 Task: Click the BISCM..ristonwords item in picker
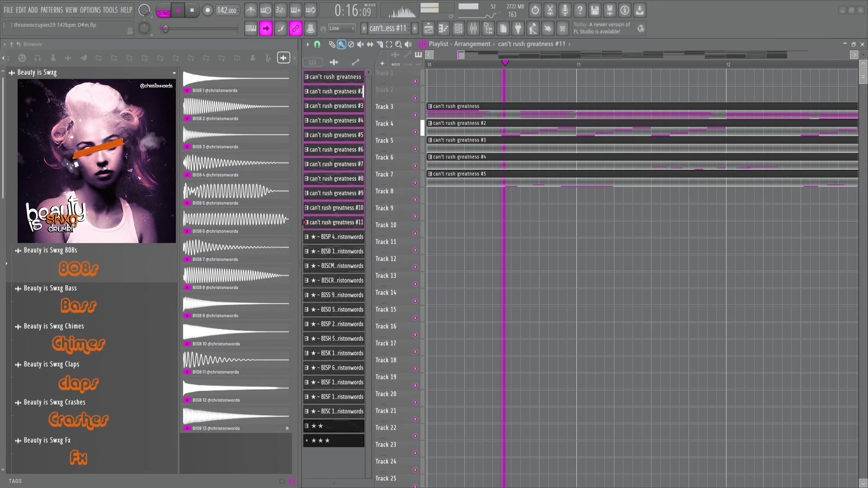pos(334,266)
